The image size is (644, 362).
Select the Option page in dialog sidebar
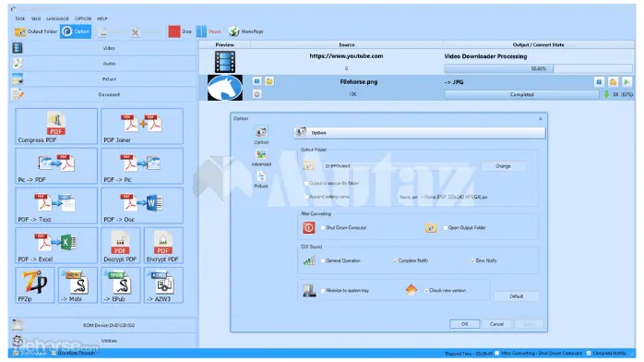pos(261,136)
